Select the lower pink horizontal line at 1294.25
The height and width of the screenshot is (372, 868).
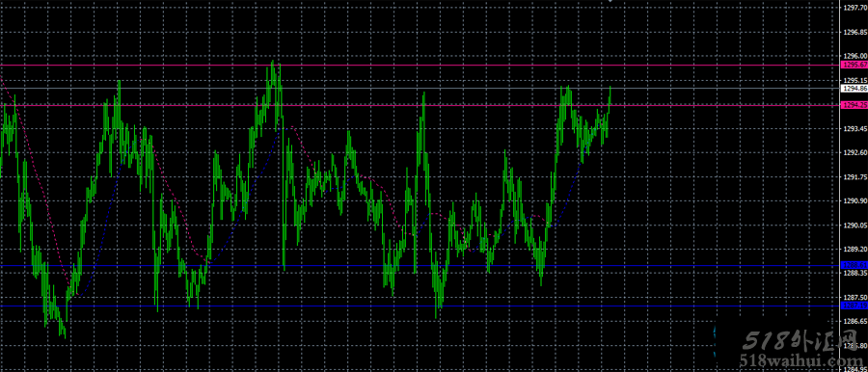click(x=420, y=105)
